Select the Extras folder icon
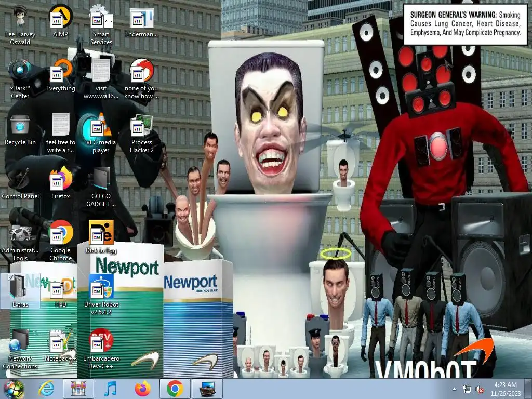This screenshot has width=532, height=399. pos(20,291)
